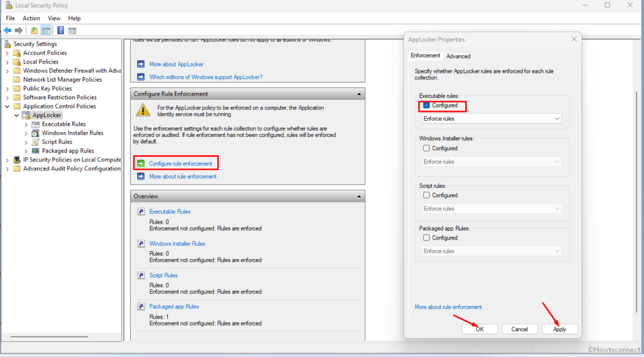644x357 pixels.
Task: Check Configured under Script rules
Action: (x=426, y=195)
